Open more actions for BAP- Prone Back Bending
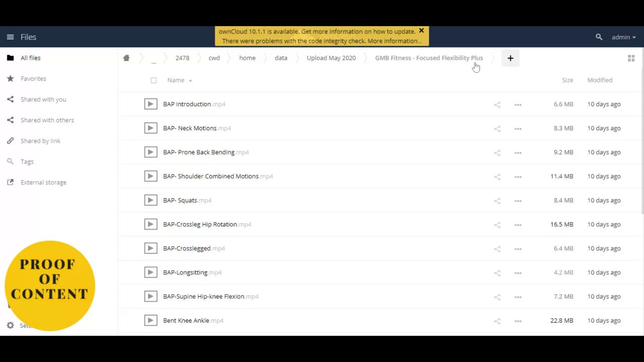 518,153
